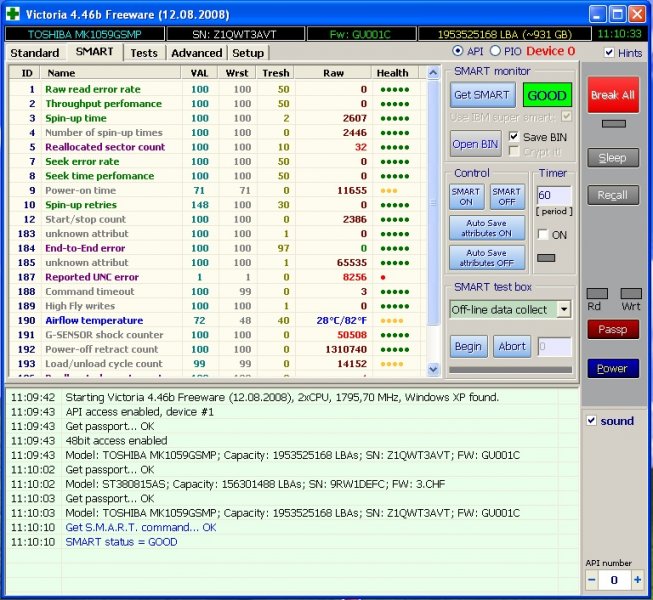
Task: Uncheck the Save BIN option
Action: (x=514, y=136)
